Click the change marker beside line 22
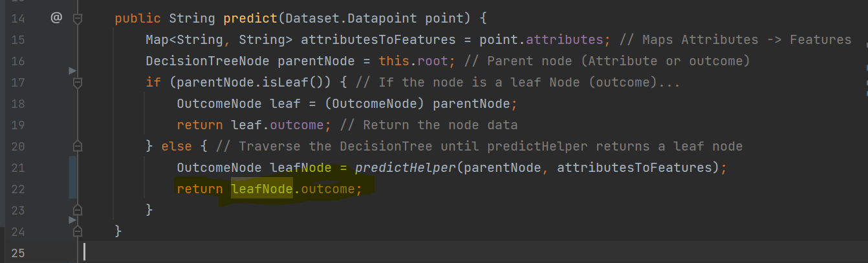 coord(73,189)
